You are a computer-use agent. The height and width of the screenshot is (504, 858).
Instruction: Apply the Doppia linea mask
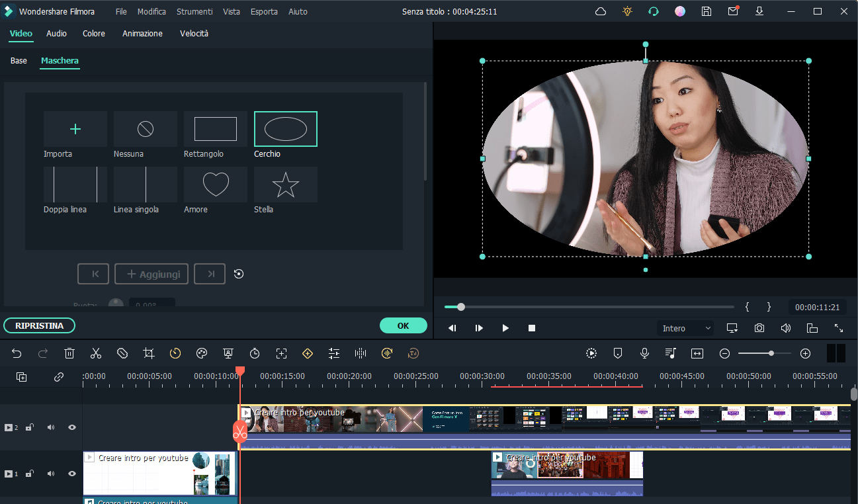pyautogui.click(x=75, y=185)
